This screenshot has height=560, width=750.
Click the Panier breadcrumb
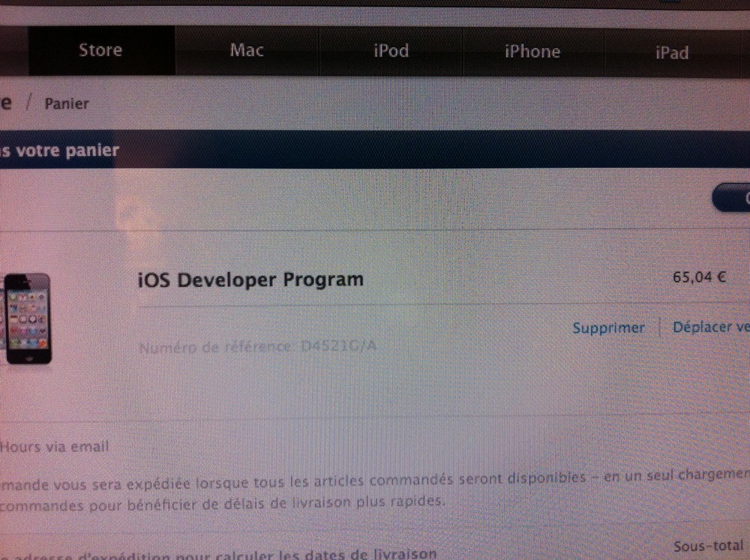(x=67, y=103)
